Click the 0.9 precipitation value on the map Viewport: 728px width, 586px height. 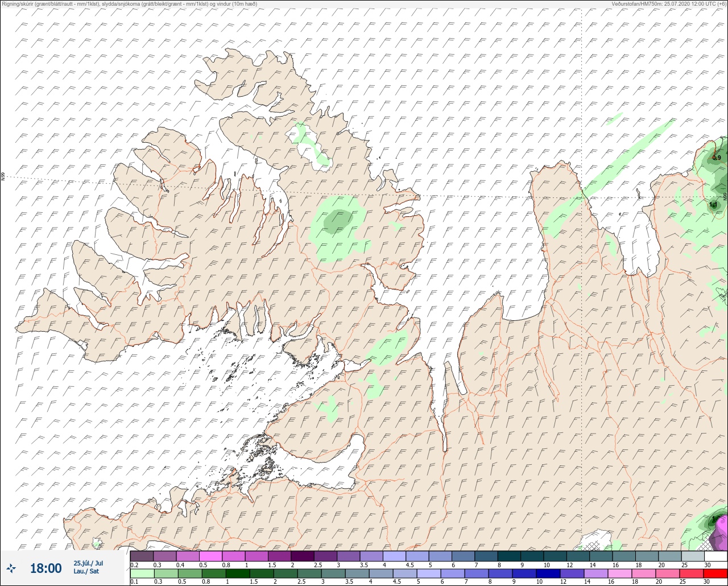(x=717, y=158)
